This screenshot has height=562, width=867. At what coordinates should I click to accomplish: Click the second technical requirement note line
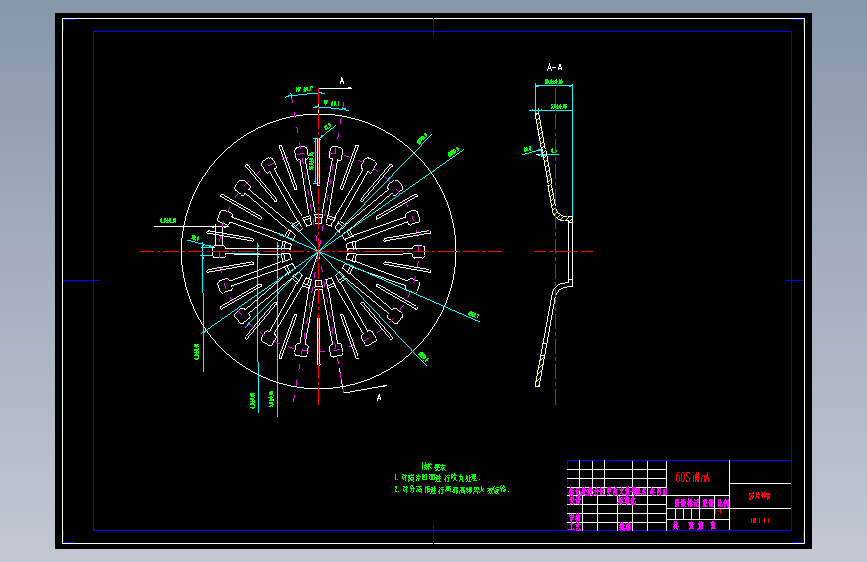[x=451, y=490]
